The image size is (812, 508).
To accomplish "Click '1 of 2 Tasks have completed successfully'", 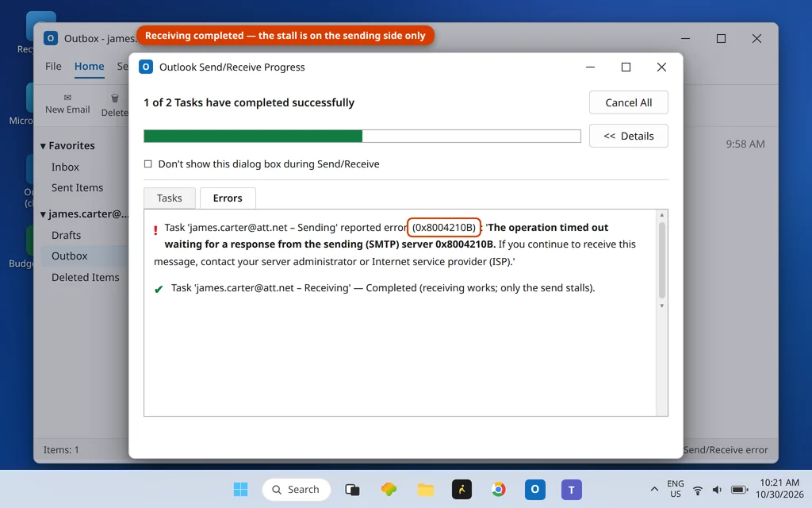I will point(249,102).
